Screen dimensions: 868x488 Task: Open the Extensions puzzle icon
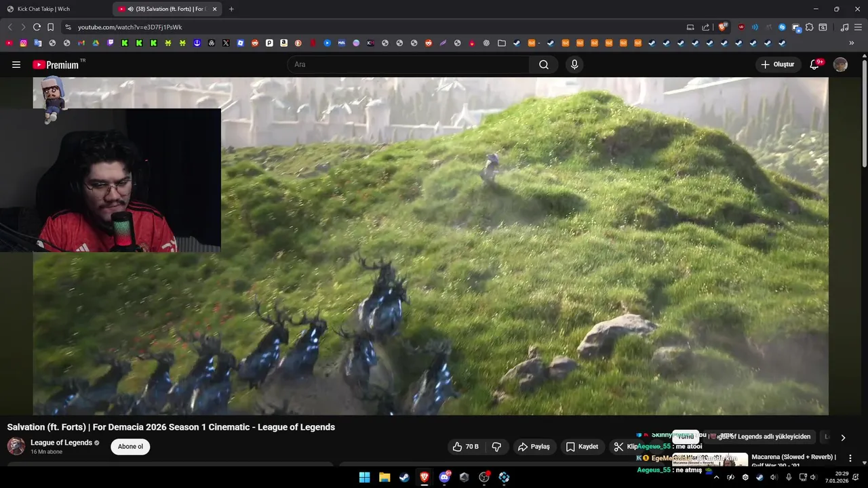[x=809, y=27]
